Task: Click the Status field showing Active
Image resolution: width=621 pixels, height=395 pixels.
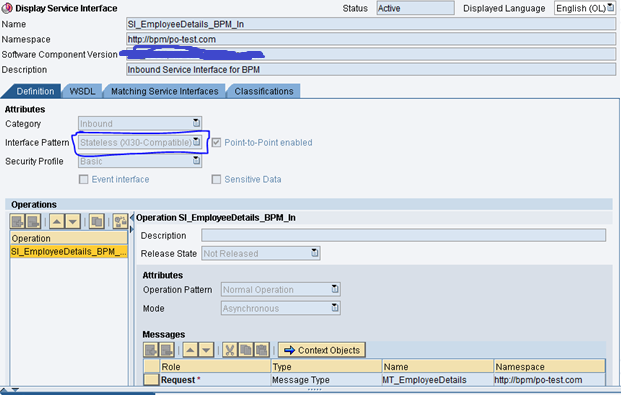Action: point(415,8)
